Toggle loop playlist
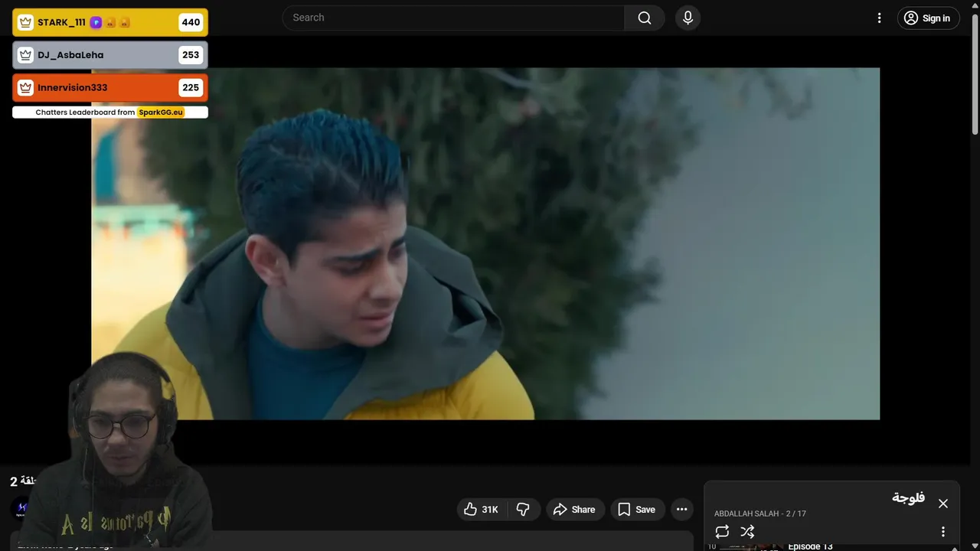This screenshot has width=980, height=551. [722, 531]
